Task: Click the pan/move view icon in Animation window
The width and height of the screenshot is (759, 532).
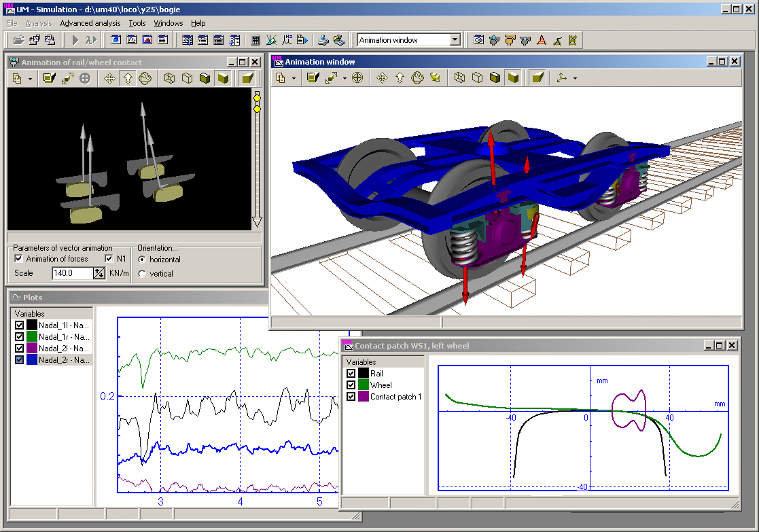Action: pyautogui.click(x=382, y=78)
